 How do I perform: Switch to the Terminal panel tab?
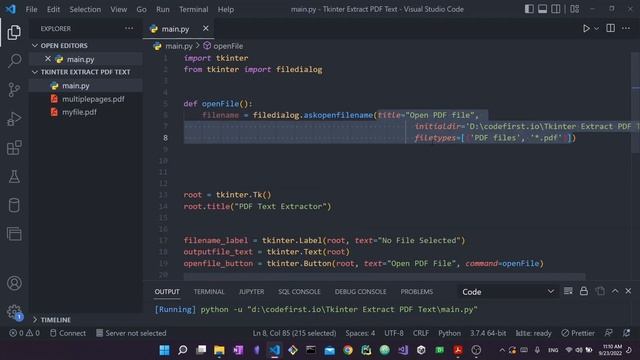point(209,291)
